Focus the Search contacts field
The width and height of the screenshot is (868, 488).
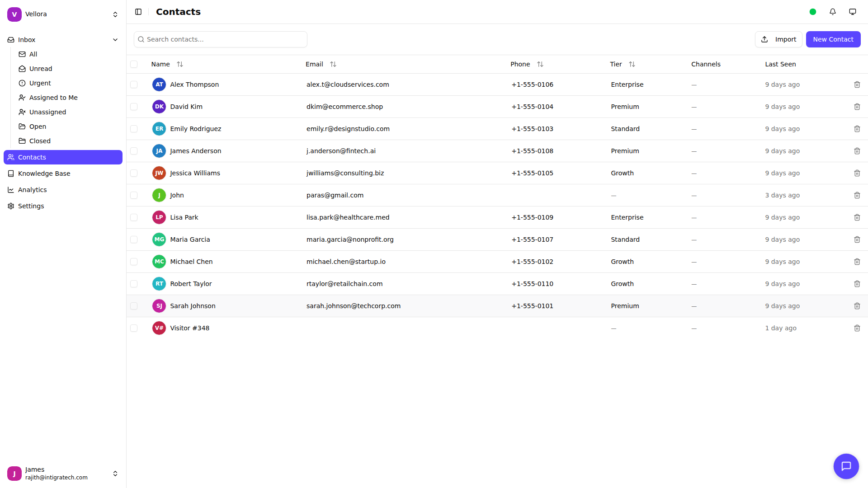[x=221, y=39]
